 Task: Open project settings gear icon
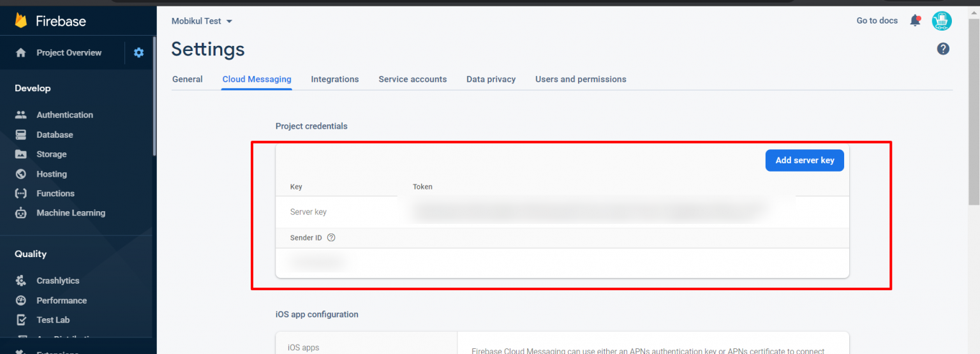tap(138, 53)
